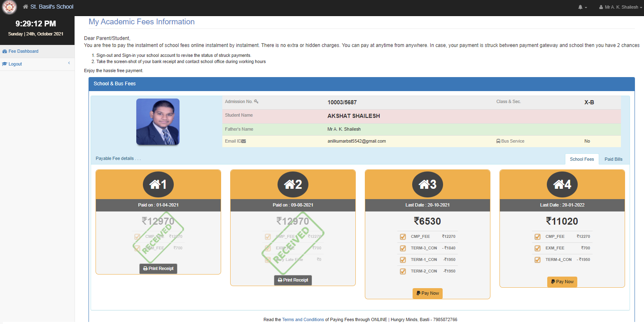
Task: Toggle EXM_FEE checkbox in instalment 4
Action: coord(537,248)
